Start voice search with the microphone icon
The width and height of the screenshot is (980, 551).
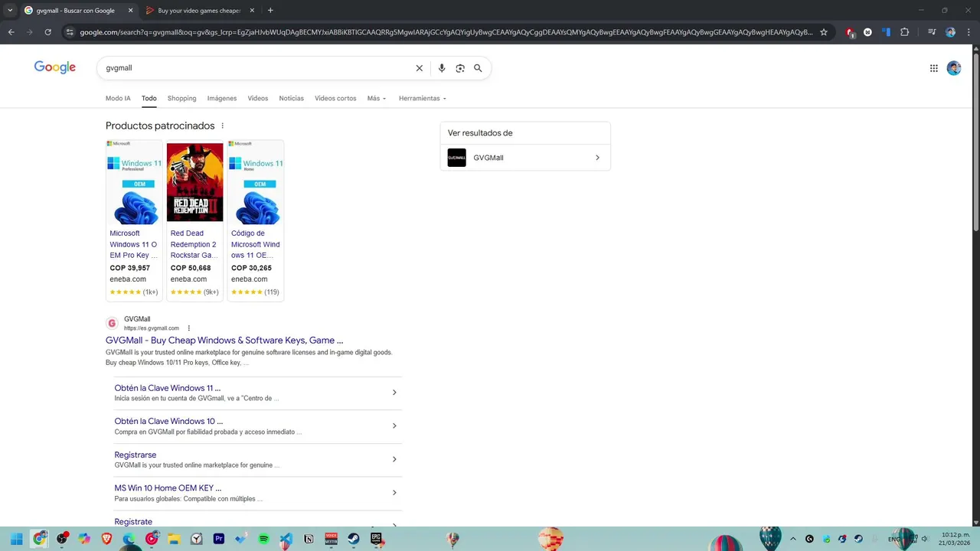point(442,68)
